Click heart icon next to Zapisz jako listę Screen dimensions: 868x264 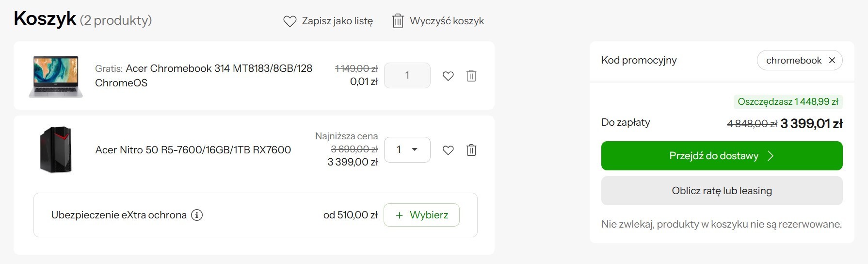coord(289,21)
